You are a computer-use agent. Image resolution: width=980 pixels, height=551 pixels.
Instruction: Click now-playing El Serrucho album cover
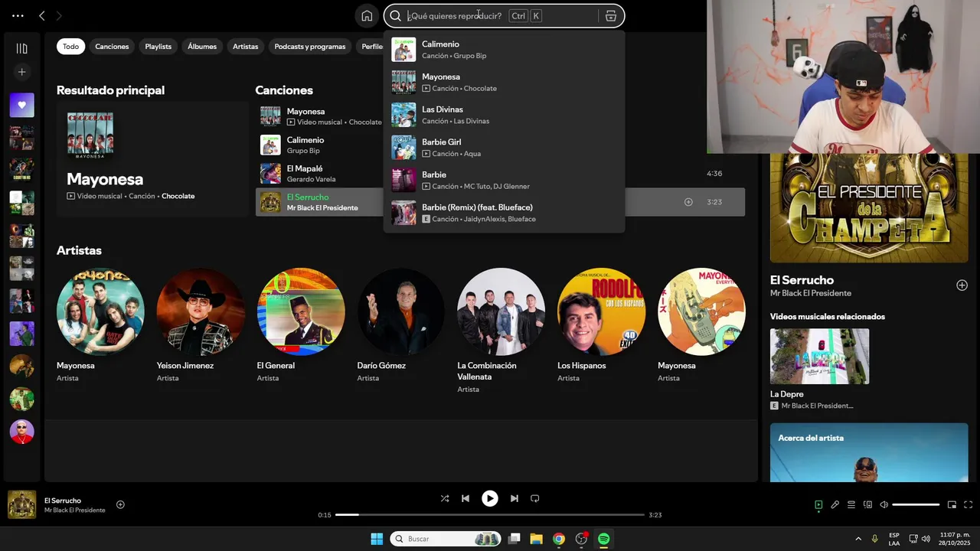click(x=21, y=504)
